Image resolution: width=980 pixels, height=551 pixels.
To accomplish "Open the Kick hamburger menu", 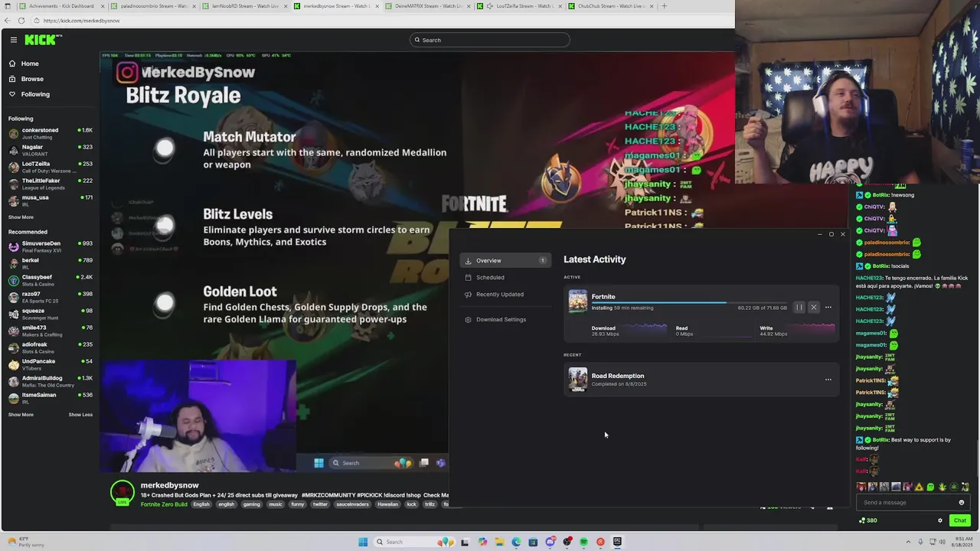I will 14,40.
